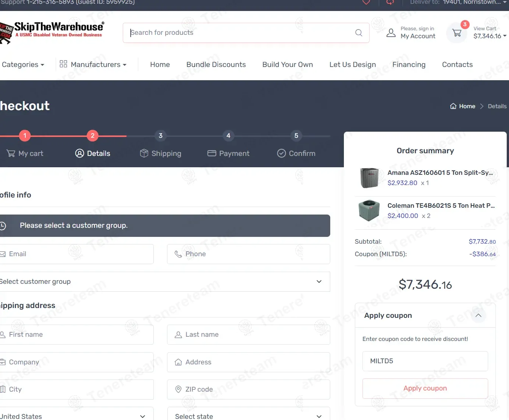Screen dimensions: 509x420
Task: Click the search magnifier icon
Action: tap(359, 33)
